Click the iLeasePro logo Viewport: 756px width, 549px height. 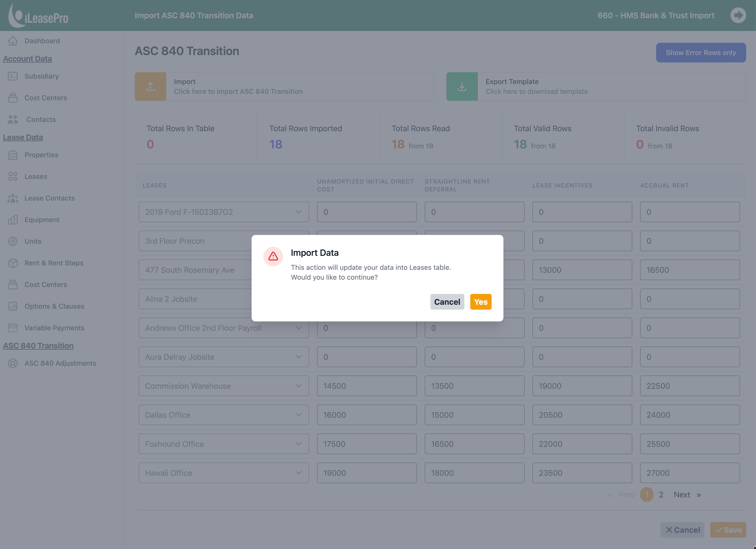coord(38,15)
